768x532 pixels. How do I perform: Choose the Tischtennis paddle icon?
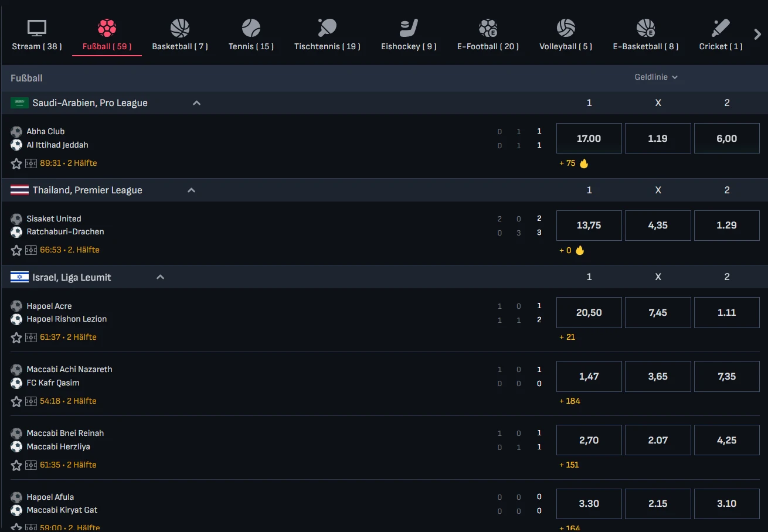click(327, 28)
